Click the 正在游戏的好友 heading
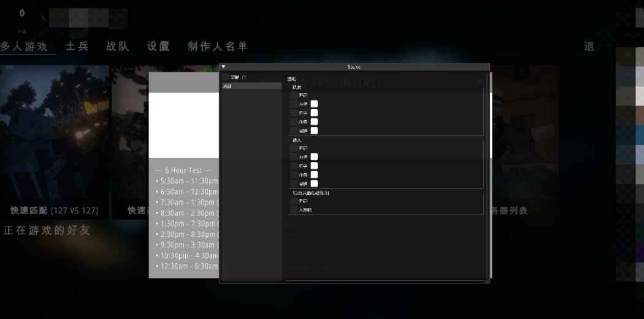The image size is (644, 319). pos(46,230)
